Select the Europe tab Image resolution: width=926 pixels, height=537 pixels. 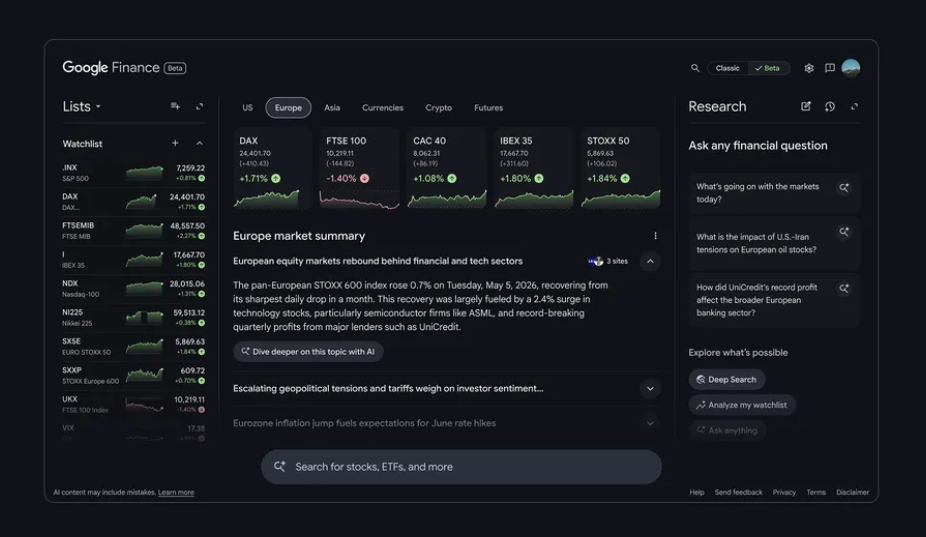tap(288, 108)
